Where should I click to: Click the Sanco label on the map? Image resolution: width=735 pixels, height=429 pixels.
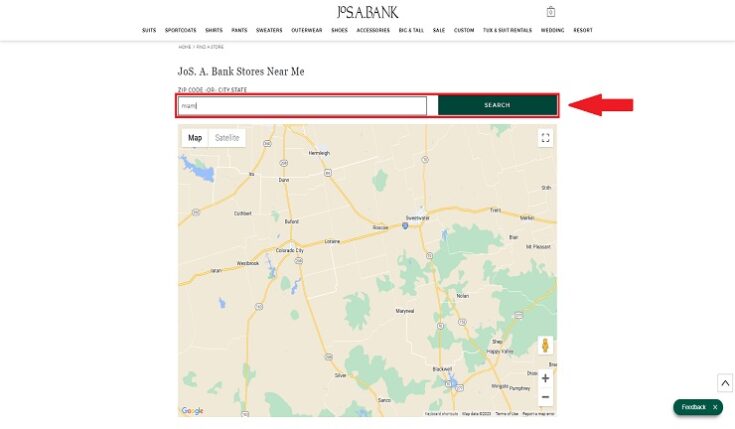pos(384,400)
